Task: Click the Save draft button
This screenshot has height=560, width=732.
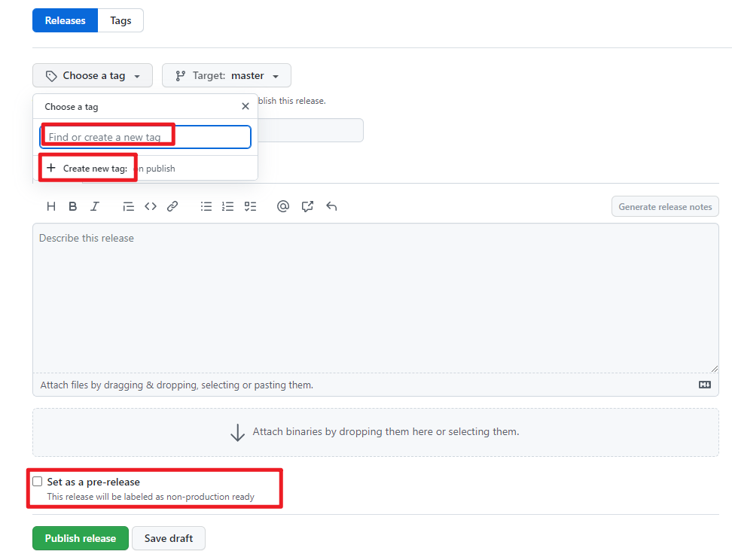Action: 169,538
